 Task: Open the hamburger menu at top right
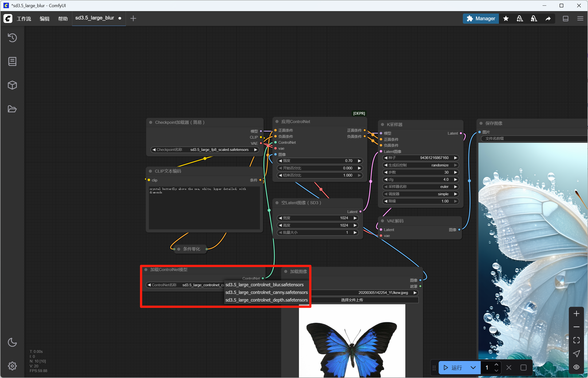click(x=580, y=18)
